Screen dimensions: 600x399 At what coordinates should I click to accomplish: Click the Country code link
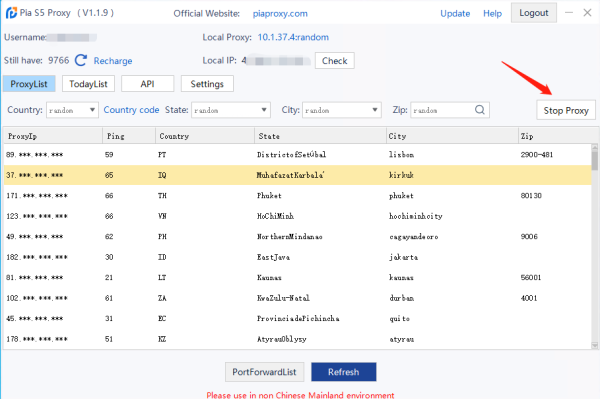131,110
